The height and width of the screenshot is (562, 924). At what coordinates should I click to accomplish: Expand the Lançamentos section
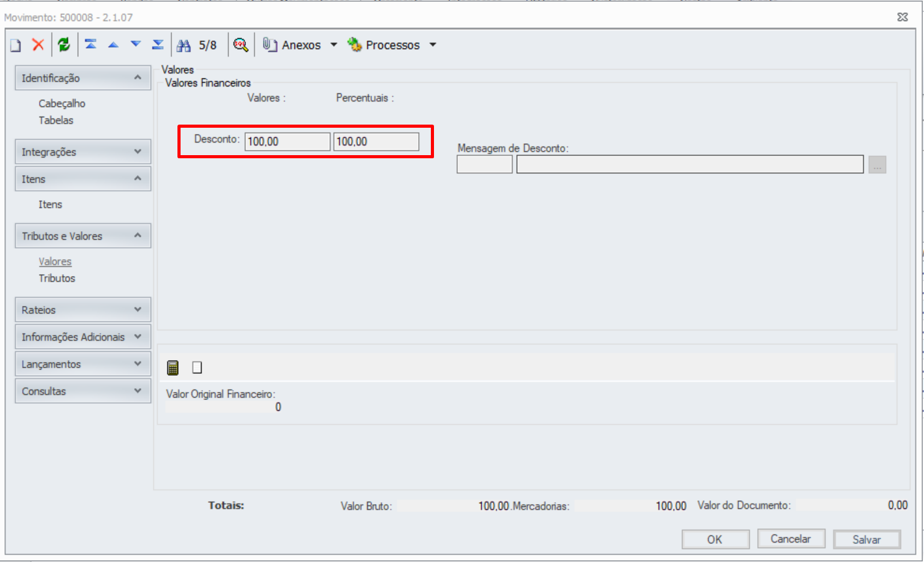83,364
